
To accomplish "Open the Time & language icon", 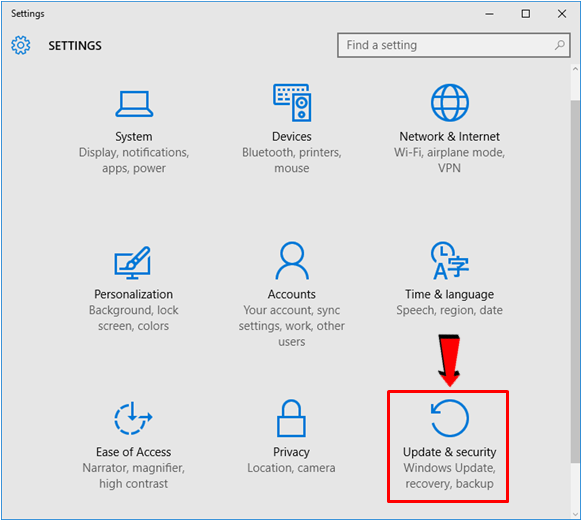I will (x=449, y=261).
